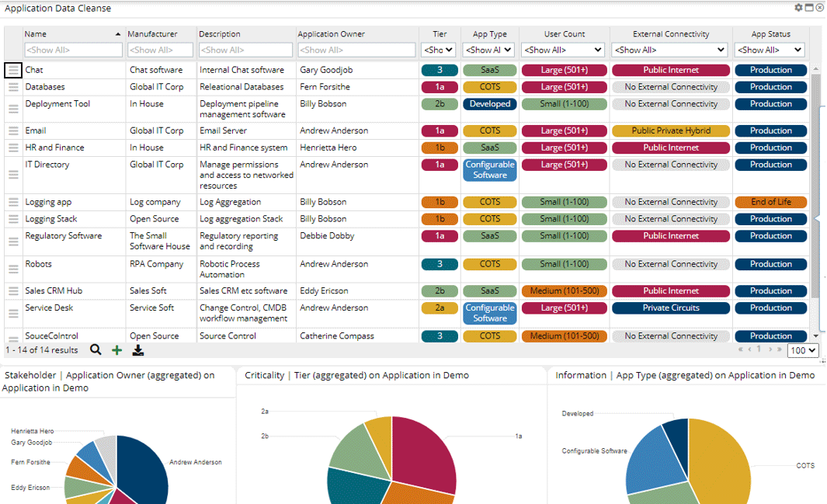Click the 'Developed' app type tag
This screenshot has height=504, width=827.
tap(490, 104)
